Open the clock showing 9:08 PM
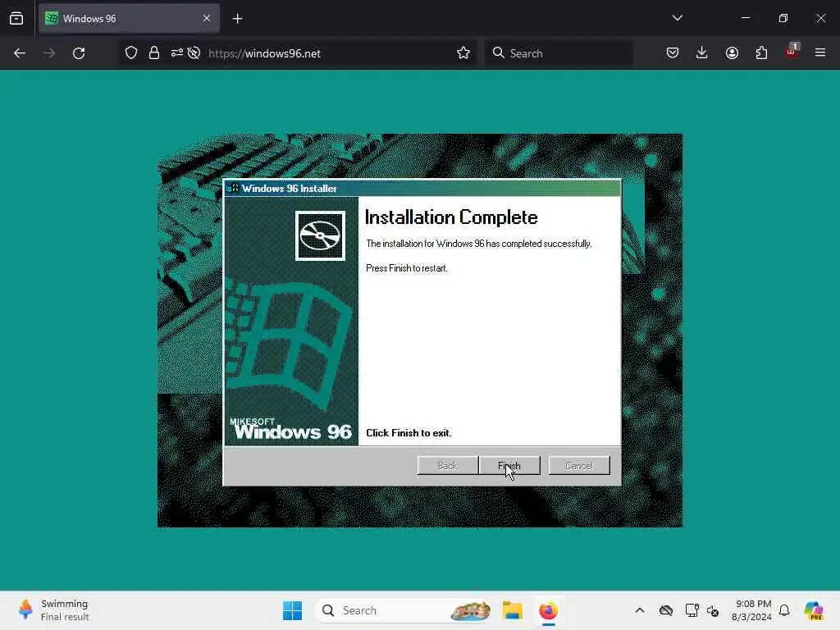The height and width of the screenshot is (630, 840). (x=751, y=610)
